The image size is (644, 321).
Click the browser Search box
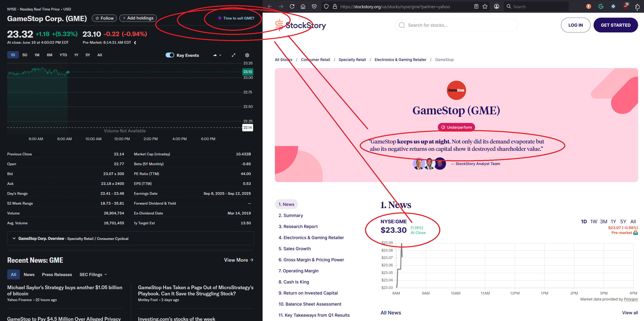click(536, 7)
